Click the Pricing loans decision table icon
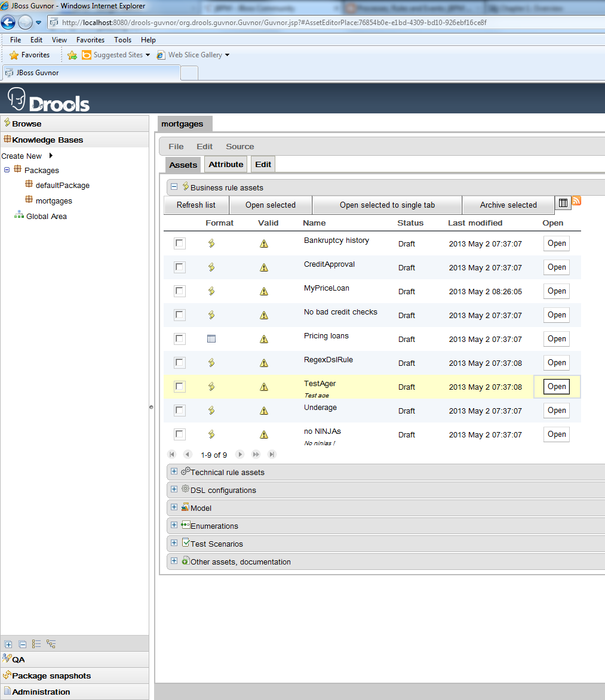The height and width of the screenshot is (700, 605). pyautogui.click(x=211, y=339)
